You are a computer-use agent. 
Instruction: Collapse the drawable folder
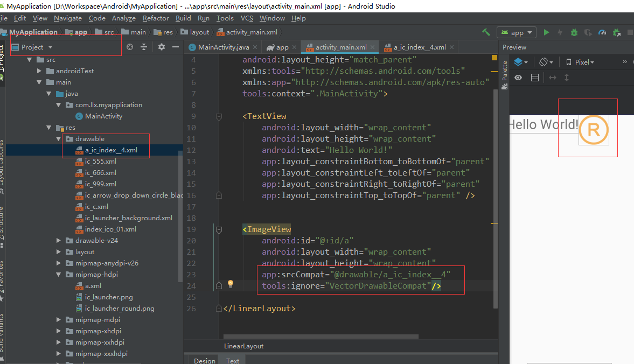(x=59, y=139)
